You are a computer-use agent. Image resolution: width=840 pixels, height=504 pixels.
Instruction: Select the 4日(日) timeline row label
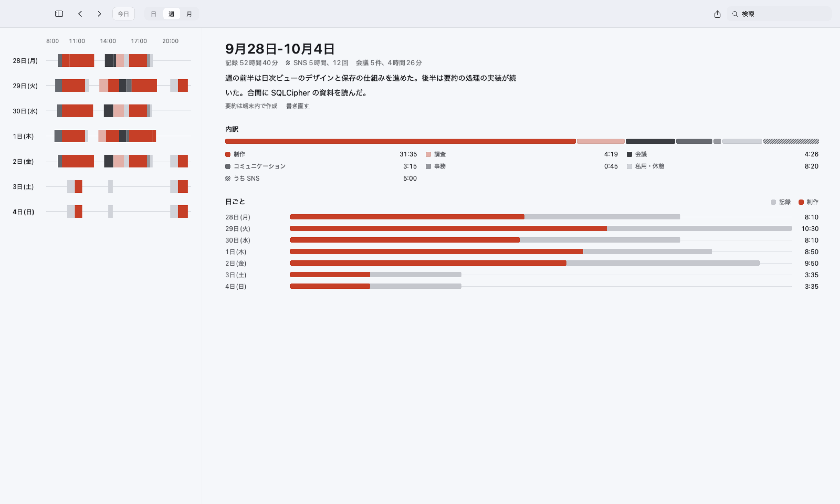coord(23,212)
